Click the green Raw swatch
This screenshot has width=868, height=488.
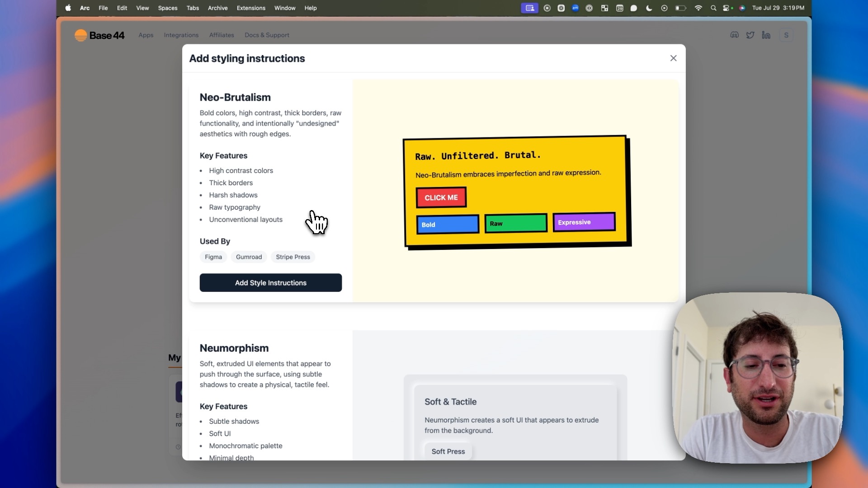tap(515, 224)
